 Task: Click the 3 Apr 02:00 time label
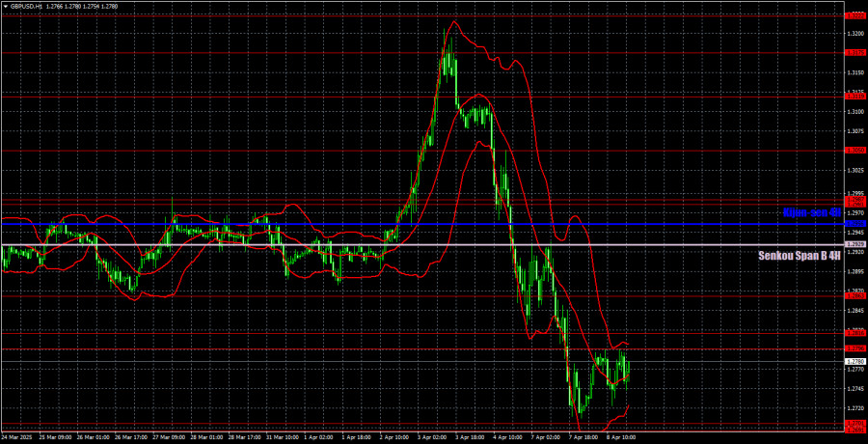coord(431,437)
